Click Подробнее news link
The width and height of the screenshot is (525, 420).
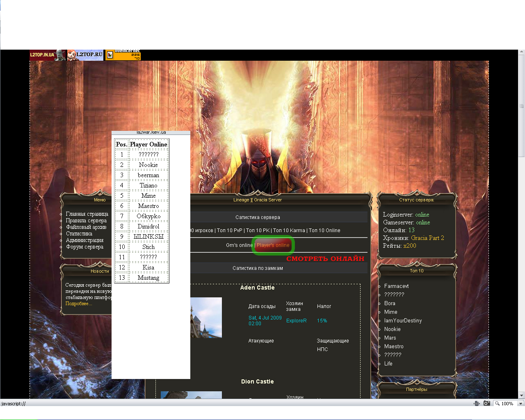(78, 304)
